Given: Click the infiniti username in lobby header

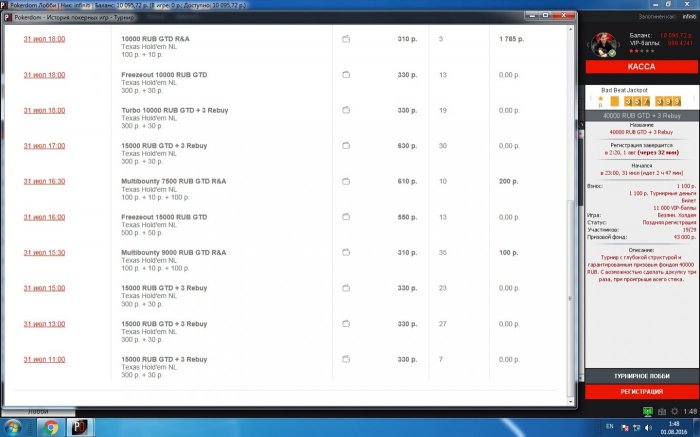Looking at the screenshot, I should pyautogui.click(x=689, y=17).
